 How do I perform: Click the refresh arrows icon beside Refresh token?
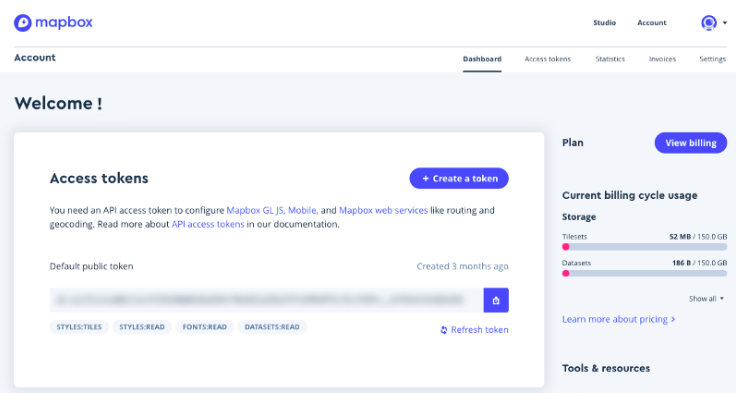444,330
